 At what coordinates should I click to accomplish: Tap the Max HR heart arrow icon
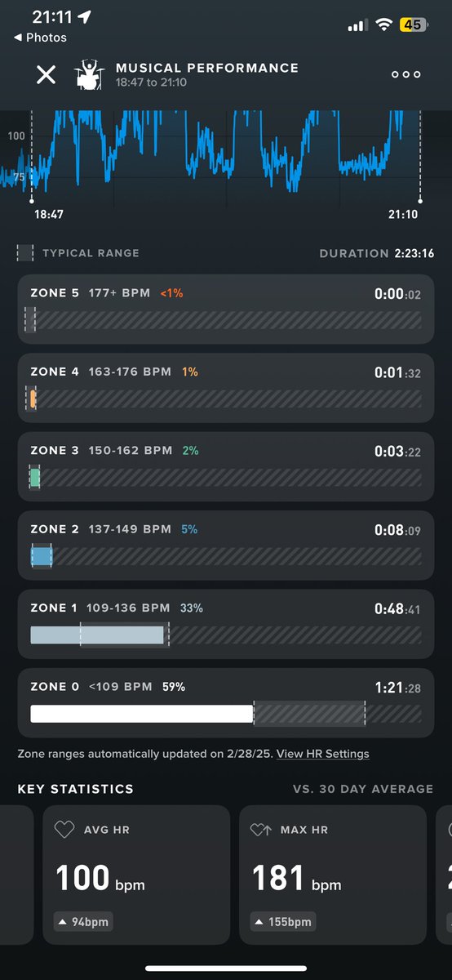pyautogui.click(x=261, y=830)
